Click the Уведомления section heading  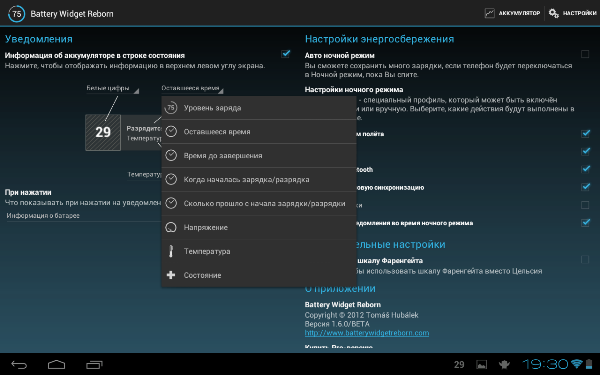coord(39,39)
